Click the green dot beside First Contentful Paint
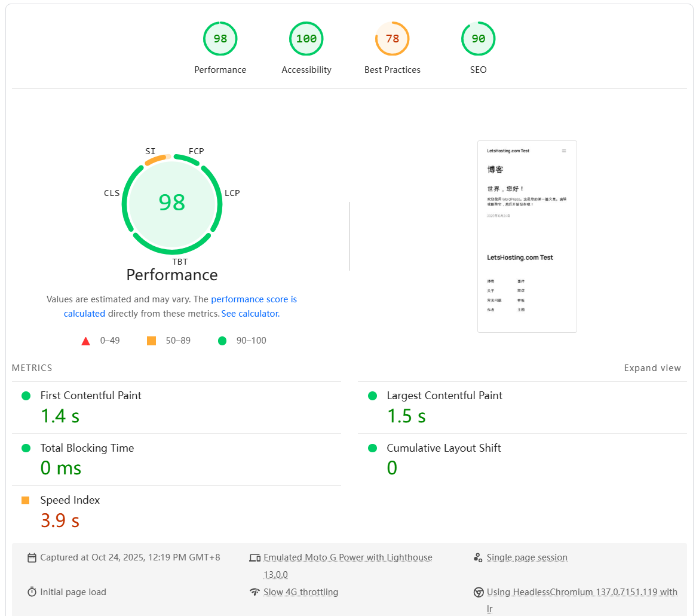 click(x=26, y=396)
